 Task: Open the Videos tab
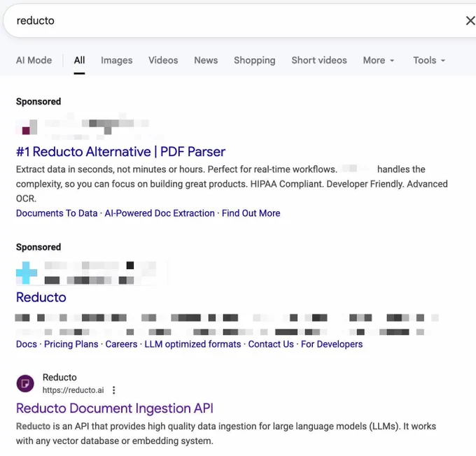[163, 60]
